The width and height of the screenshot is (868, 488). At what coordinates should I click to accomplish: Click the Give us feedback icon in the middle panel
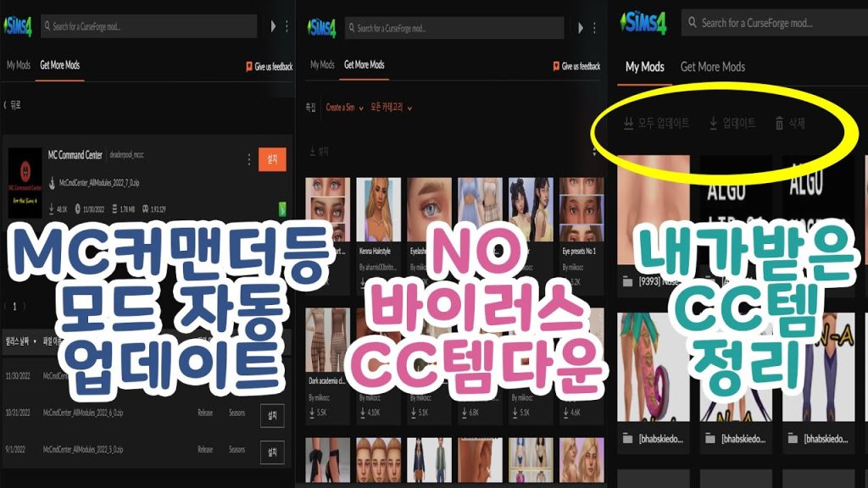[x=556, y=66]
